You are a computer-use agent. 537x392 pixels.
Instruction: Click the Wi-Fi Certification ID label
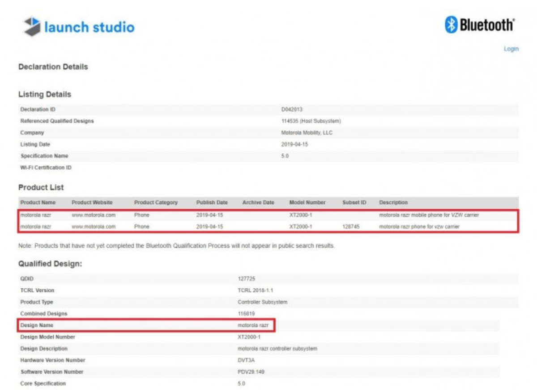pyautogui.click(x=46, y=168)
